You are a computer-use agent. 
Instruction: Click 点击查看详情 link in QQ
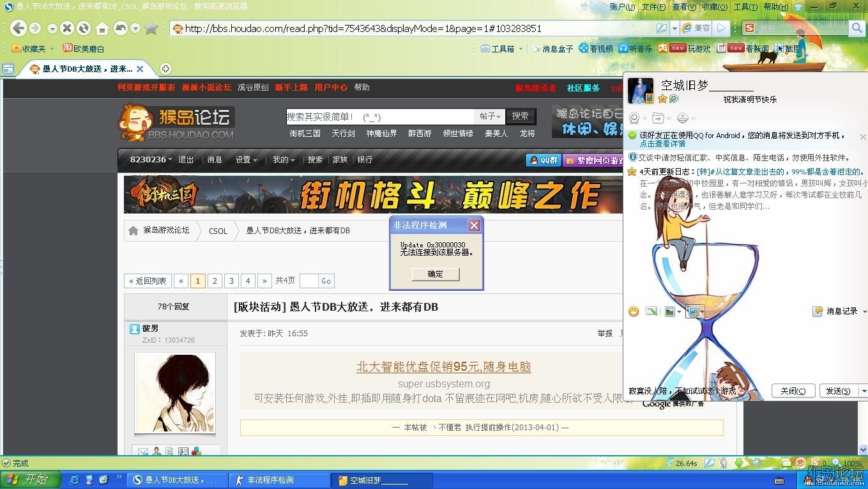click(663, 144)
